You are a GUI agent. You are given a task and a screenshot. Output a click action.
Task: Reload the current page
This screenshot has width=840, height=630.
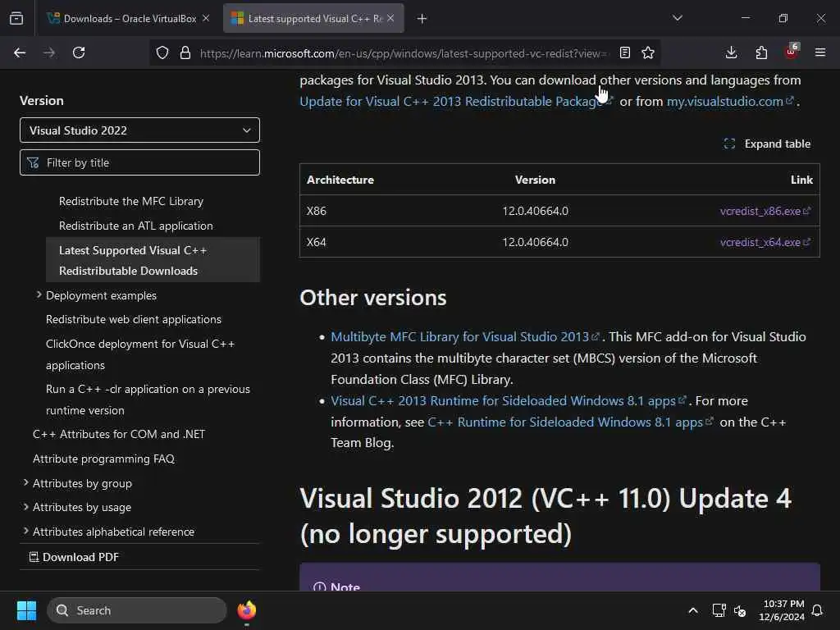[79, 52]
